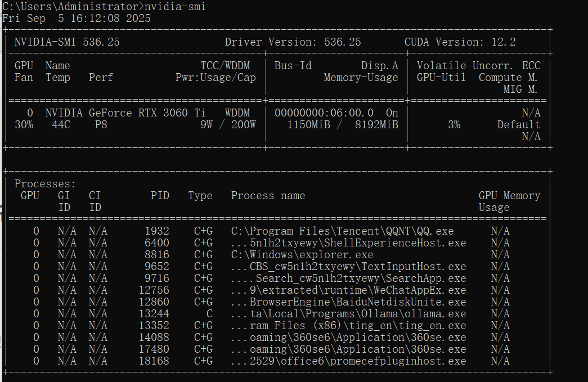Click the WDDM driver mode value

point(237,113)
